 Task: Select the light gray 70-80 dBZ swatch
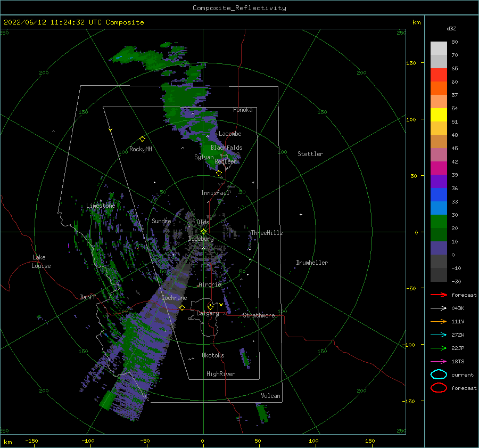(x=439, y=48)
